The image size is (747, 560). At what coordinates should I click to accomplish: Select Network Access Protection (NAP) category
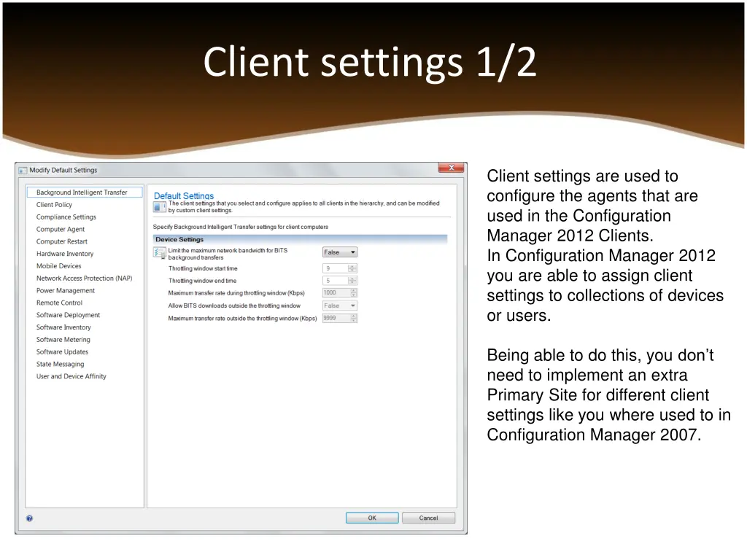coord(85,279)
